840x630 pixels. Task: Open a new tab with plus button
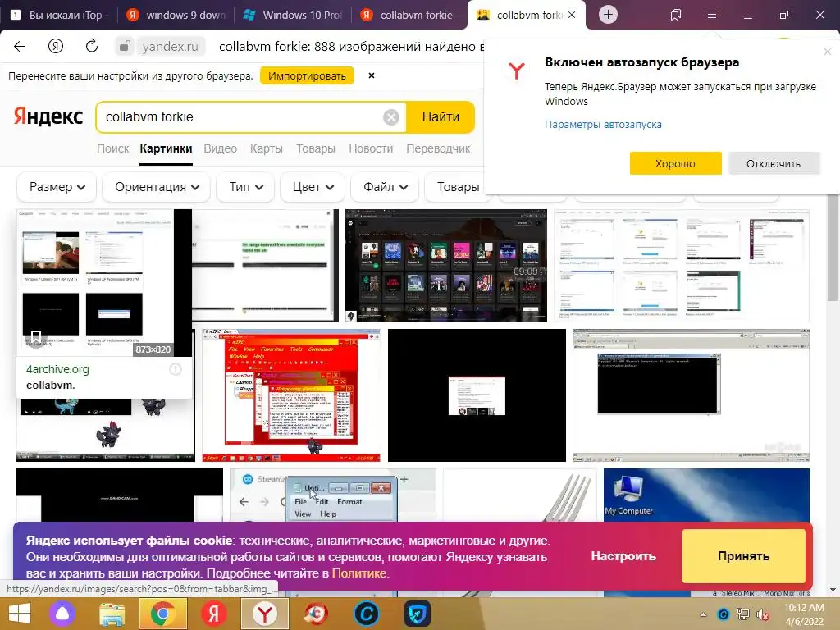(608, 15)
